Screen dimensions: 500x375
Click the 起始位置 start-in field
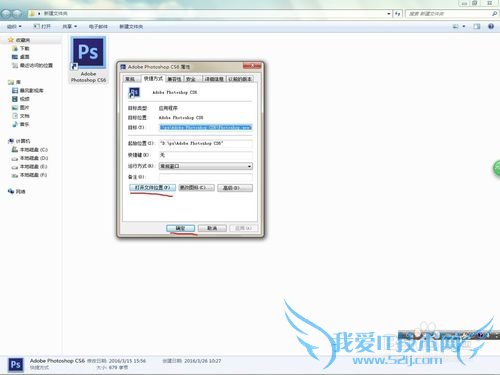click(x=206, y=143)
